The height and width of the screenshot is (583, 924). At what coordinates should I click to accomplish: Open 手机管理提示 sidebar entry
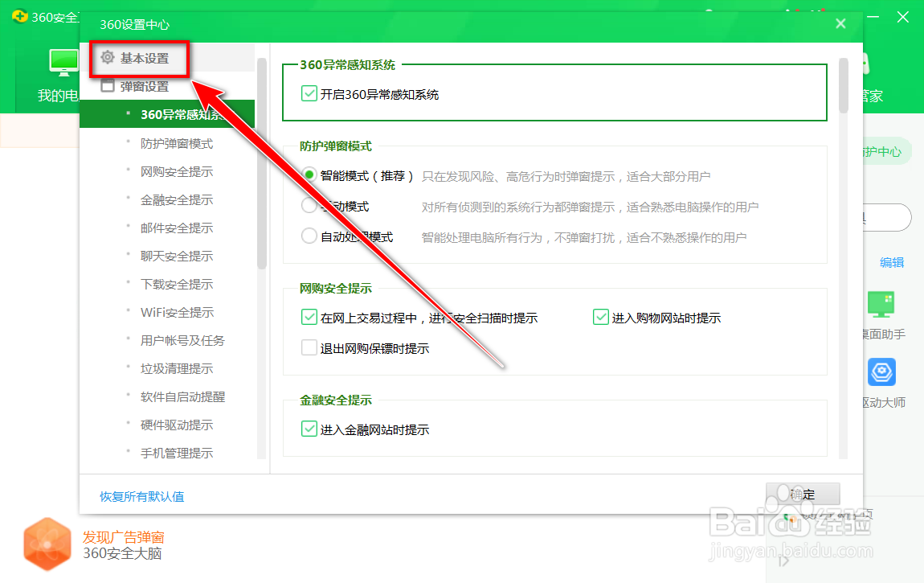[176, 454]
